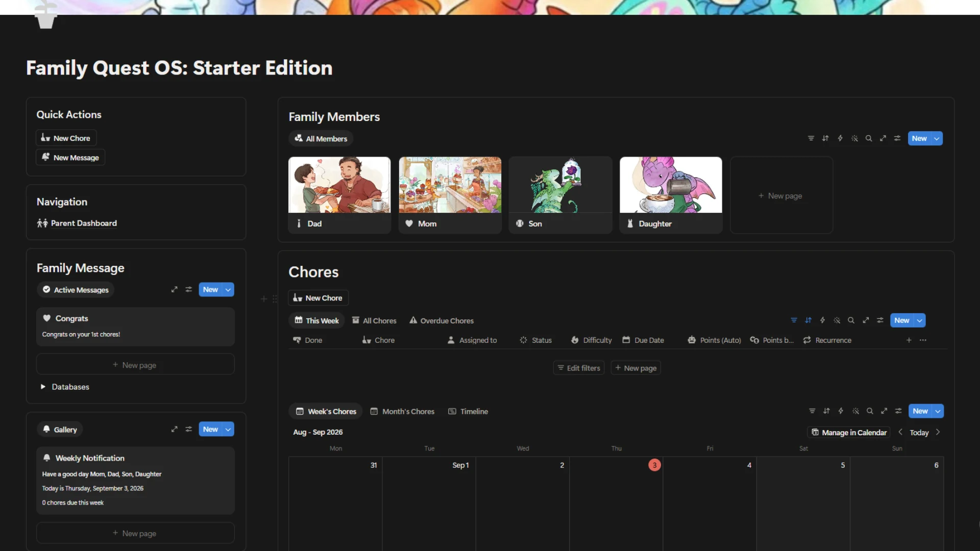Open Family Members New dropdown arrow
980x551 pixels.
(937, 138)
